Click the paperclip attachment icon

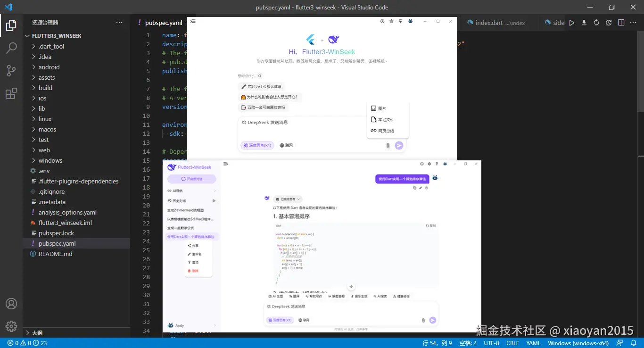(388, 145)
